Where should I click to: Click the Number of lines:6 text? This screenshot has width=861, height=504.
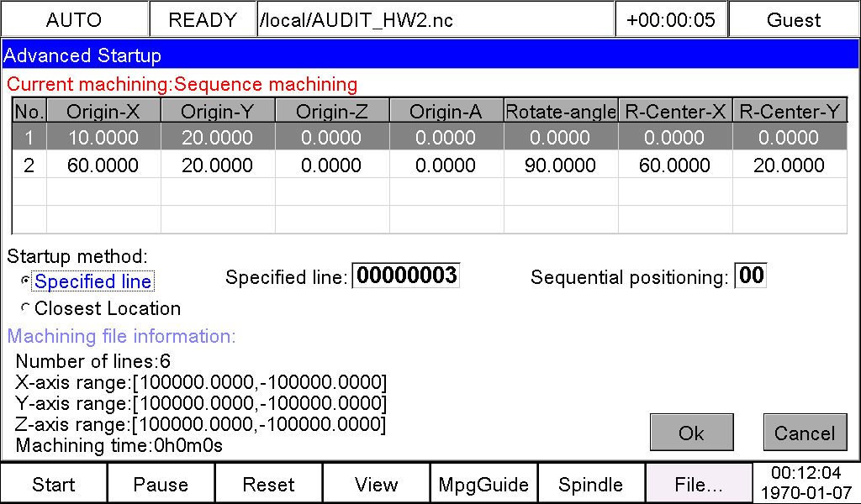pyautogui.click(x=92, y=361)
